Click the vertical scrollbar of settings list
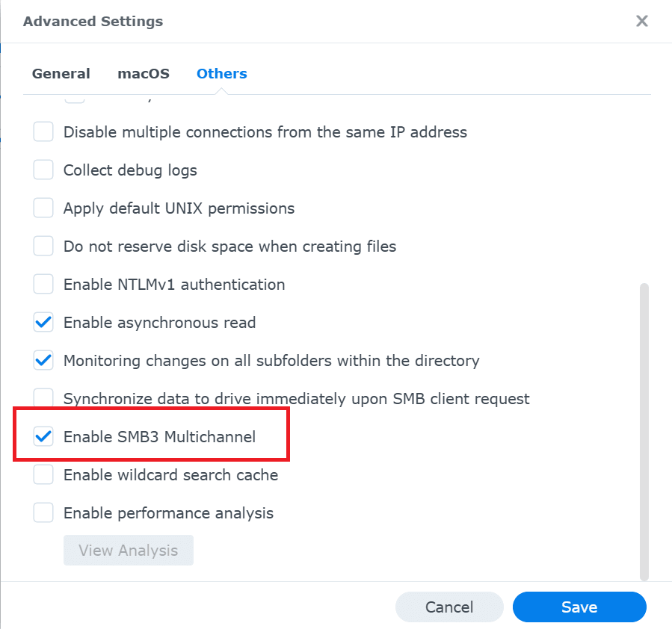The width and height of the screenshot is (672, 629). click(644, 432)
